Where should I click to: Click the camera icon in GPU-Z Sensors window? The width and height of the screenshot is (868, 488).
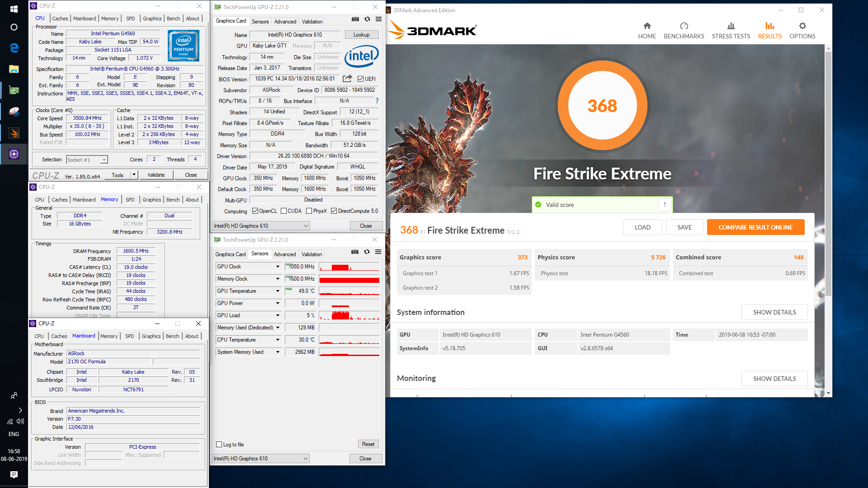pos(355,252)
